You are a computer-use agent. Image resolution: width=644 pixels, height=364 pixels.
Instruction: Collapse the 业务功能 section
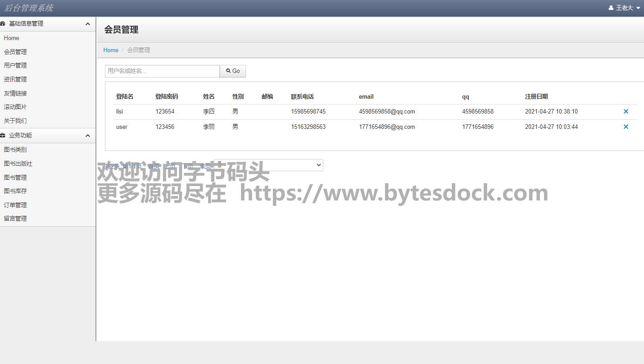[88, 136]
